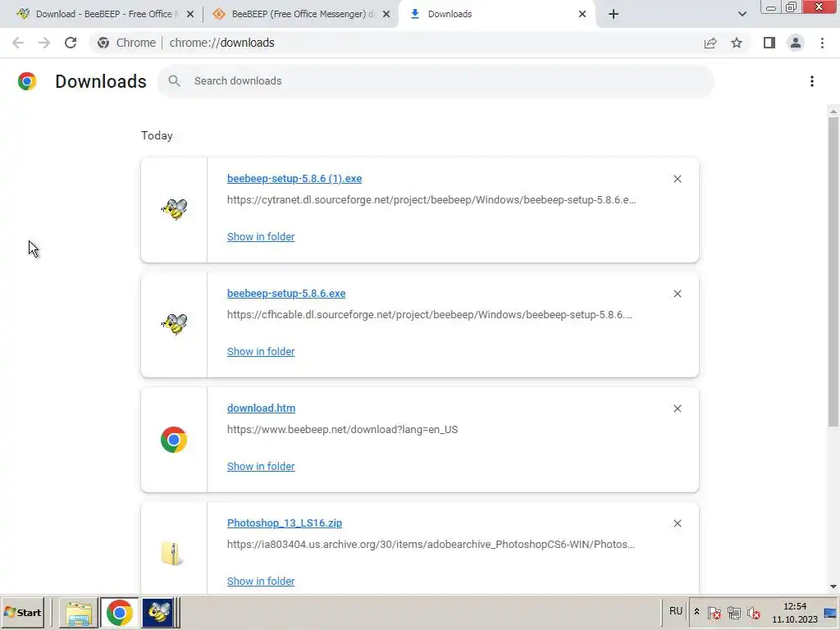This screenshot has width=840, height=630.
Task: Click the bee icon of beebeep-setup-5.8.6.exe
Action: [x=174, y=324]
